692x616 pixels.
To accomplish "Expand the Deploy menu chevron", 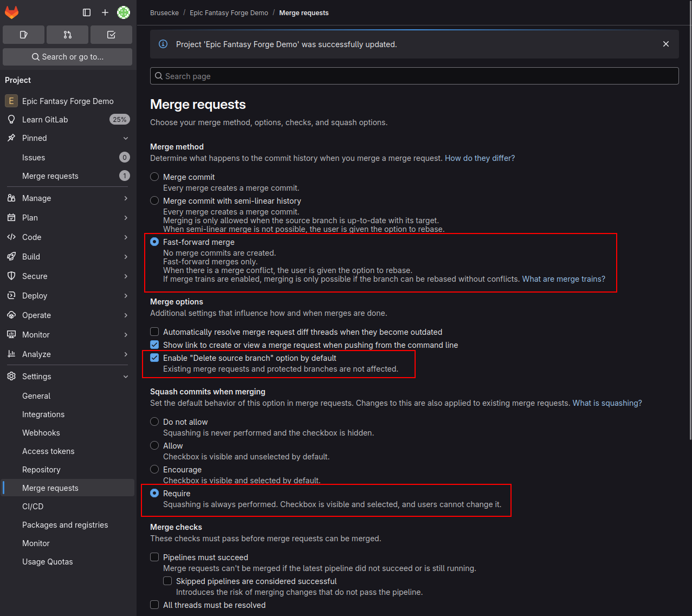I will 126,296.
